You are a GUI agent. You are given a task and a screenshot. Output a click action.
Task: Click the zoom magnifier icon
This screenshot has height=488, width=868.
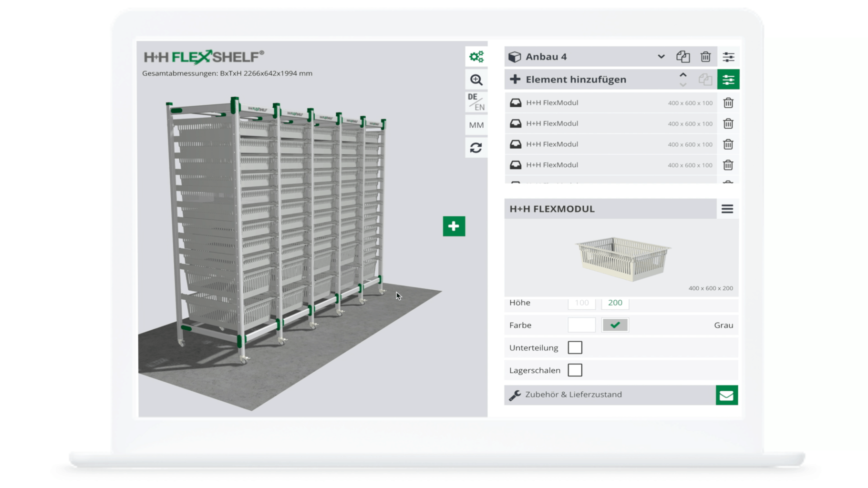(x=476, y=80)
